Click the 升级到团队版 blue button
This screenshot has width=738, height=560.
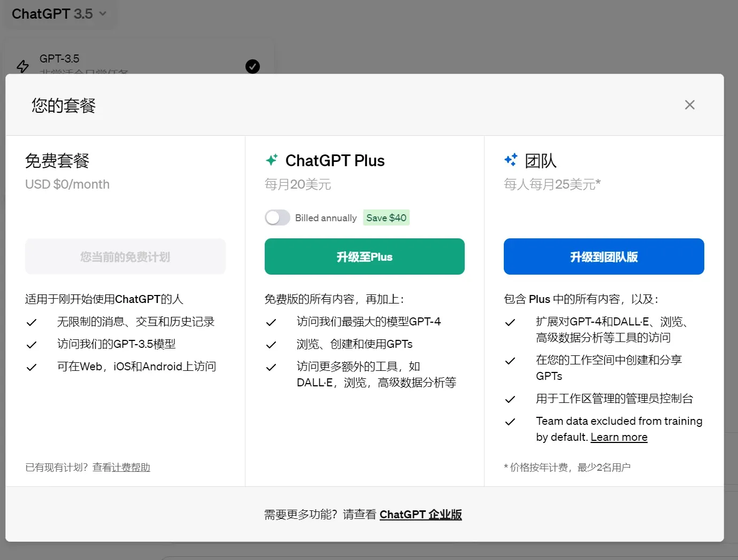pyautogui.click(x=603, y=256)
